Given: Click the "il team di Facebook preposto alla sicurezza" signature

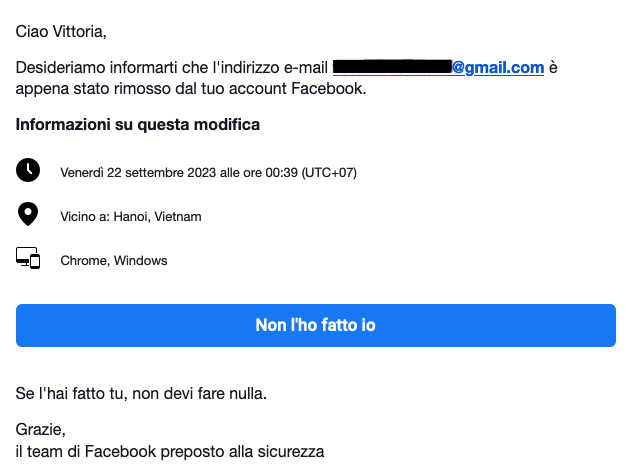Looking at the screenshot, I should tap(170, 451).
